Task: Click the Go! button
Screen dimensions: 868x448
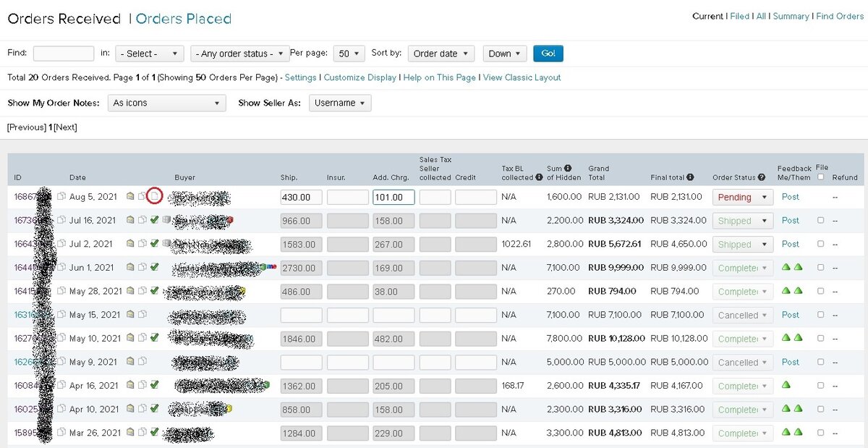Action: click(x=548, y=54)
